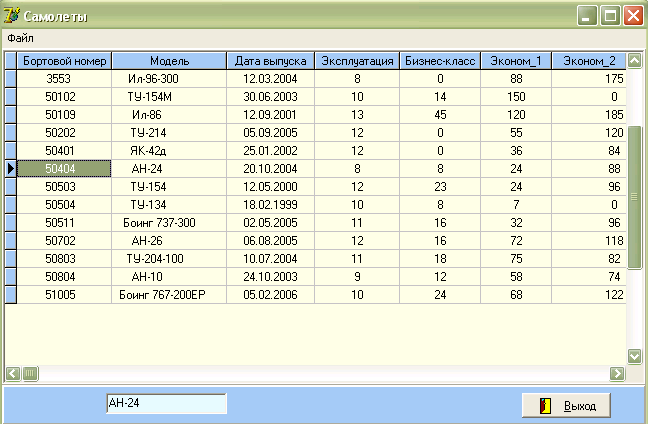Select the cell with board number 51005
The width and height of the screenshot is (648, 424).
pos(64,295)
